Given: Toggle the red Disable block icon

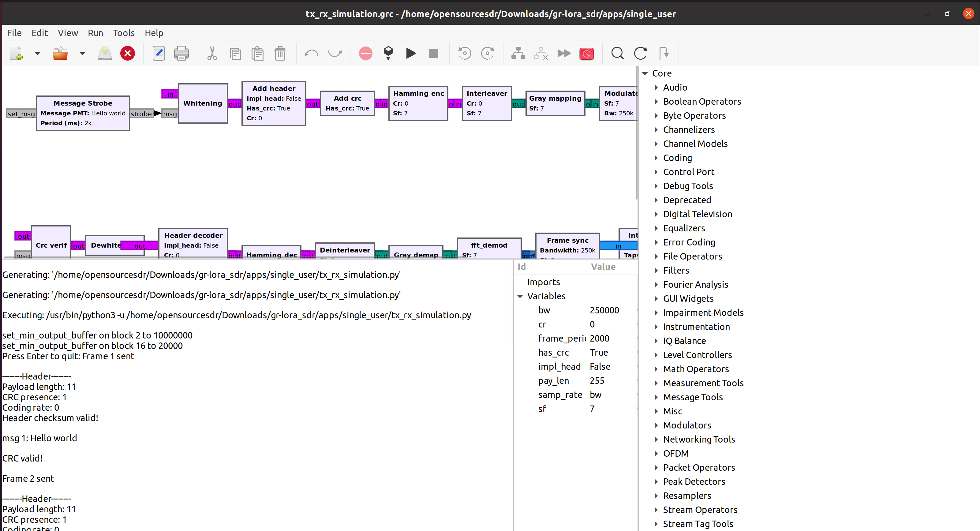Looking at the screenshot, I should 586,53.
